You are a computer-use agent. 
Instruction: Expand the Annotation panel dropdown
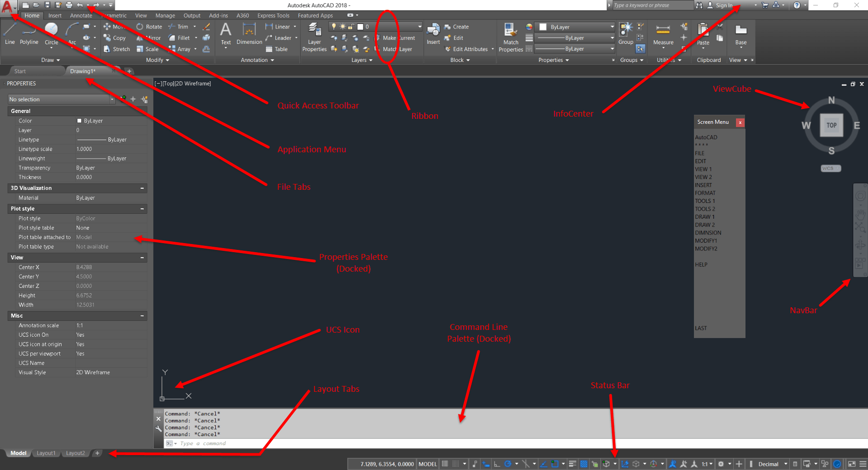pyautogui.click(x=258, y=60)
